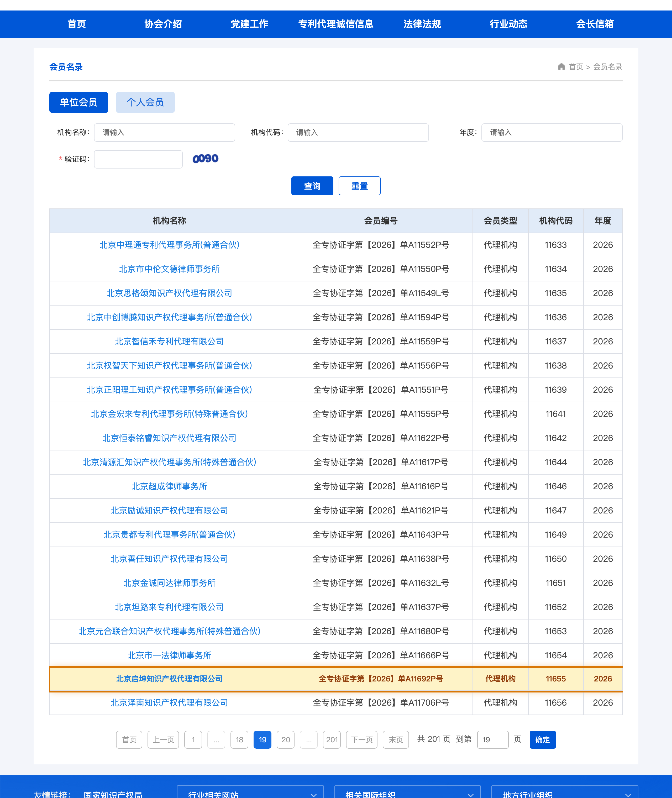
Task: Focus the 机构代码 input field
Action: (x=358, y=132)
